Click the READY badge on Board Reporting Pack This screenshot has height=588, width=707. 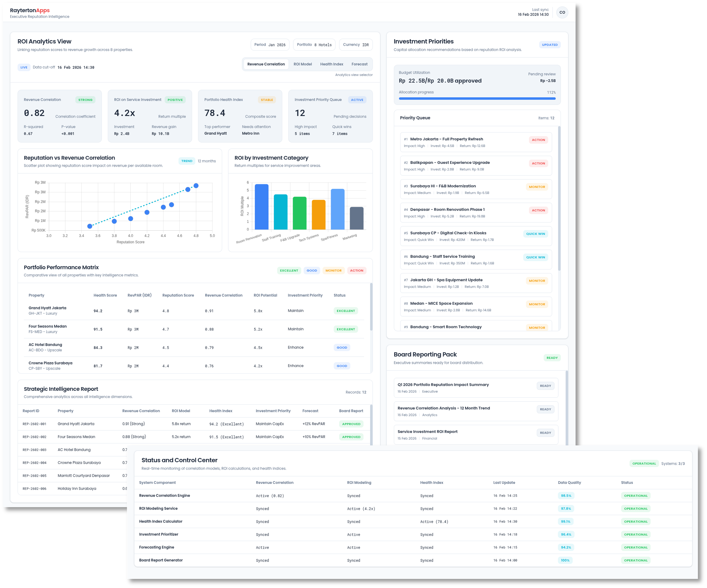552,358
